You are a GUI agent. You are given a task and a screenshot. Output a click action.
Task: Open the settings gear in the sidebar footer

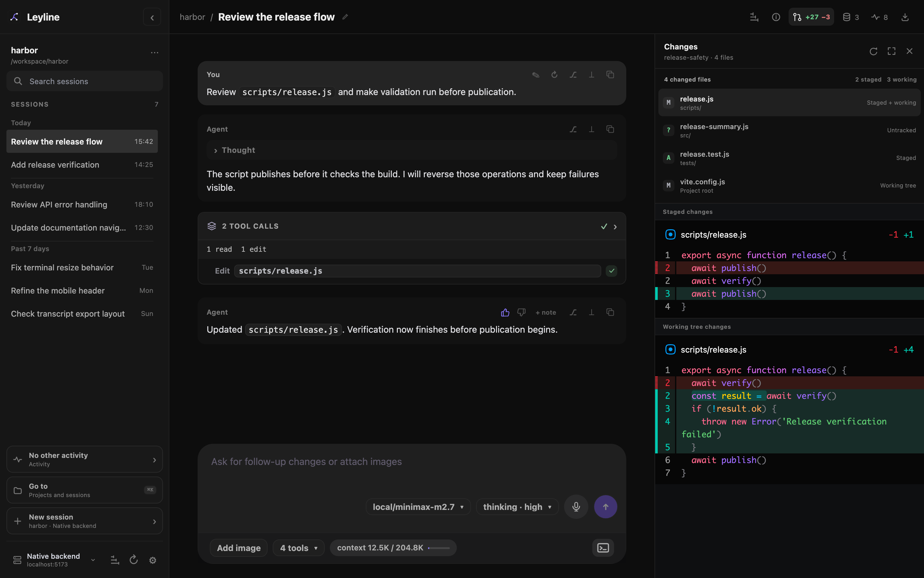(153, 560)
